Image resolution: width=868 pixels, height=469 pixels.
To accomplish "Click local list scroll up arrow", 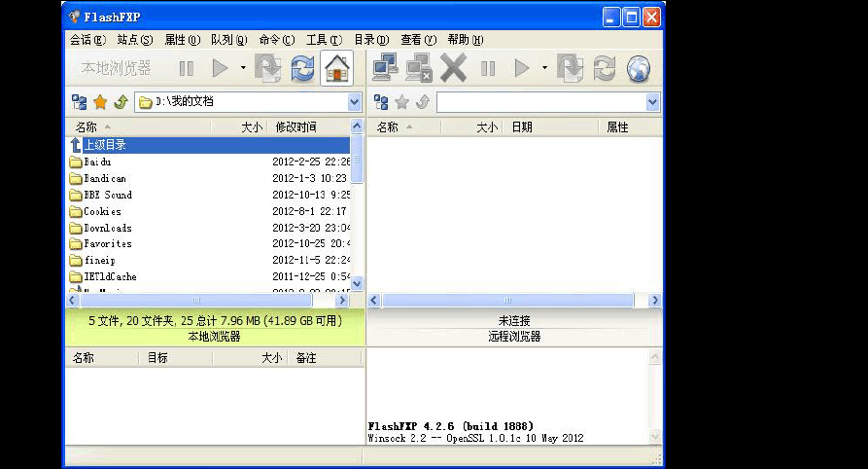I will [357, 126].
